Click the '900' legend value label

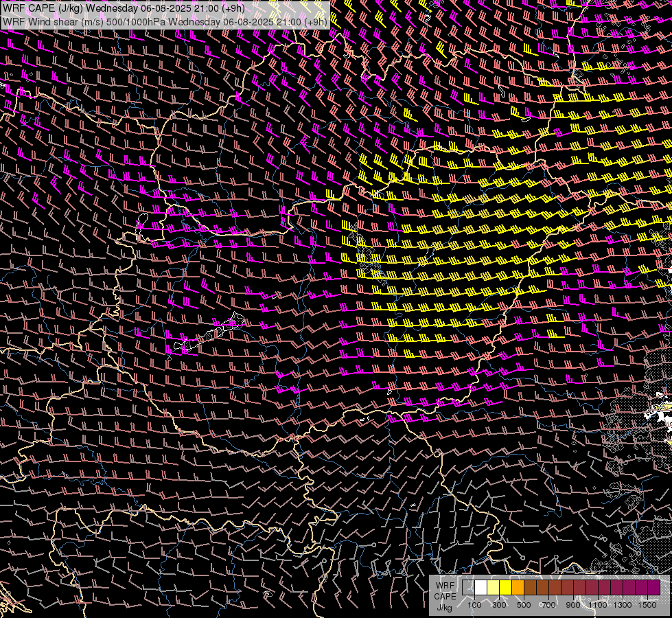point(573,605)
